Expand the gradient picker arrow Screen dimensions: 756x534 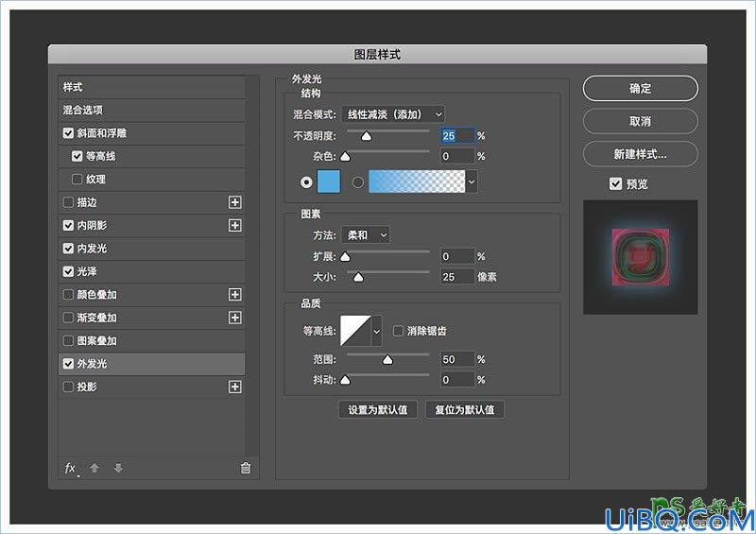pos(472,181)
